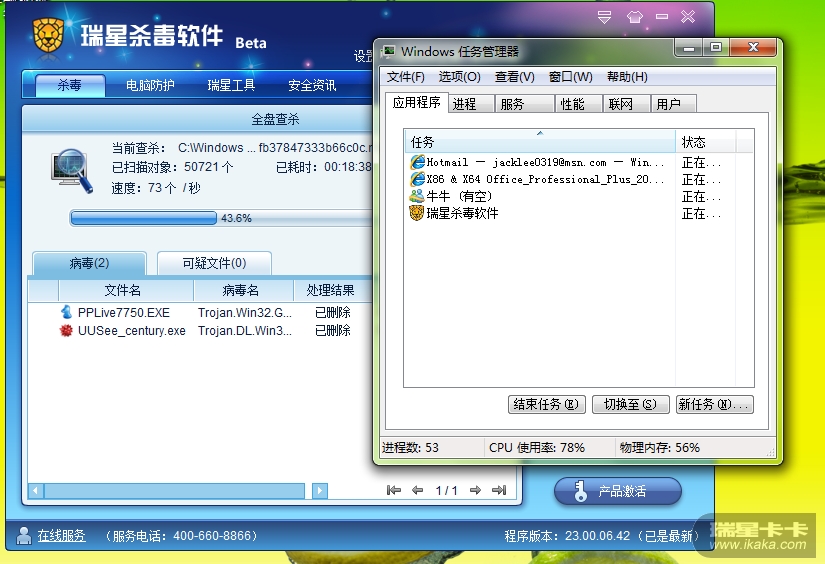Viewport: 825px width, 564px height.
Task: Click the scan progress bar at 43.6%
Action: (x=221, y=218)
